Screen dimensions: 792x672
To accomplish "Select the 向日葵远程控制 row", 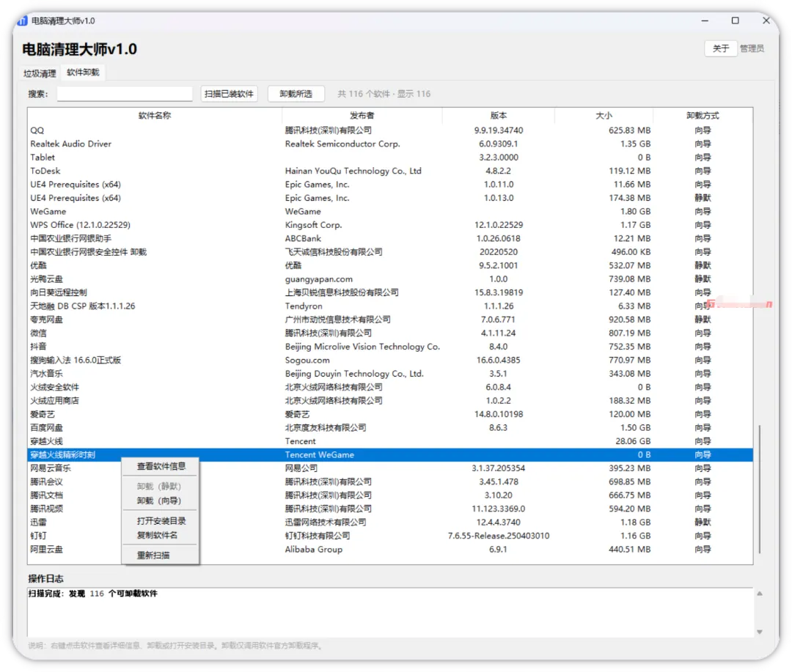I will point(390,293).
